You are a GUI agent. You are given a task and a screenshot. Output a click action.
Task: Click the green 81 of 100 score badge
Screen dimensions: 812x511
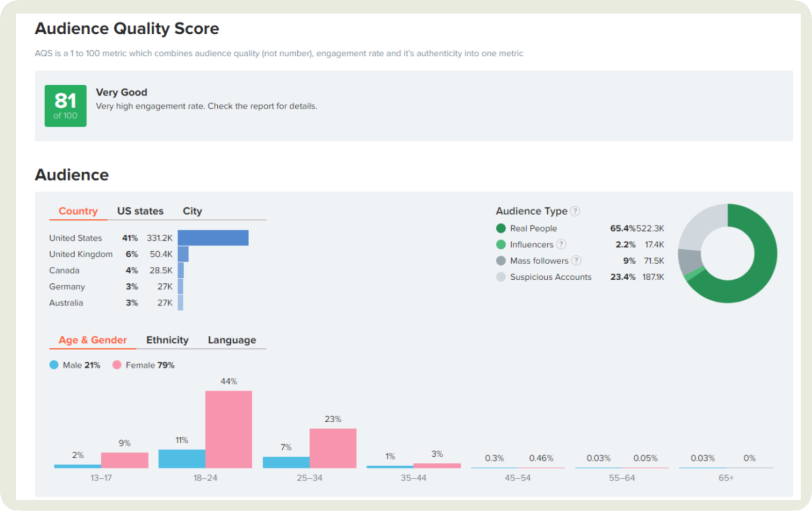(x=65, y=106)
